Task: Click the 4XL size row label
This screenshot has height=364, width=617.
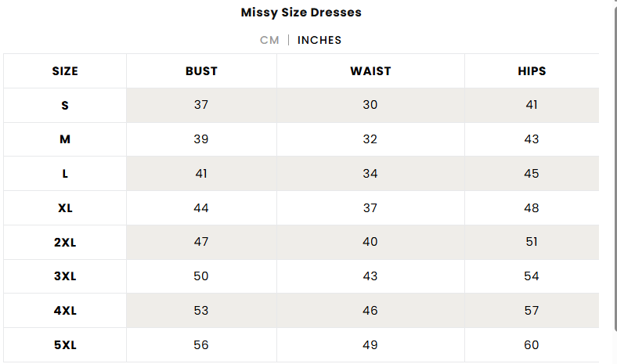Action: 65,311
